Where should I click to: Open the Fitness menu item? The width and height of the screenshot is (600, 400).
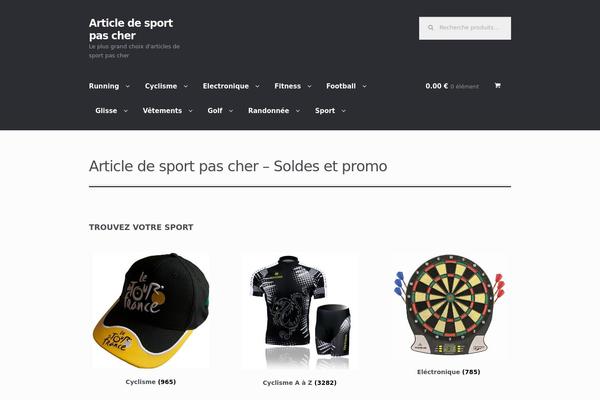(287, 86)
